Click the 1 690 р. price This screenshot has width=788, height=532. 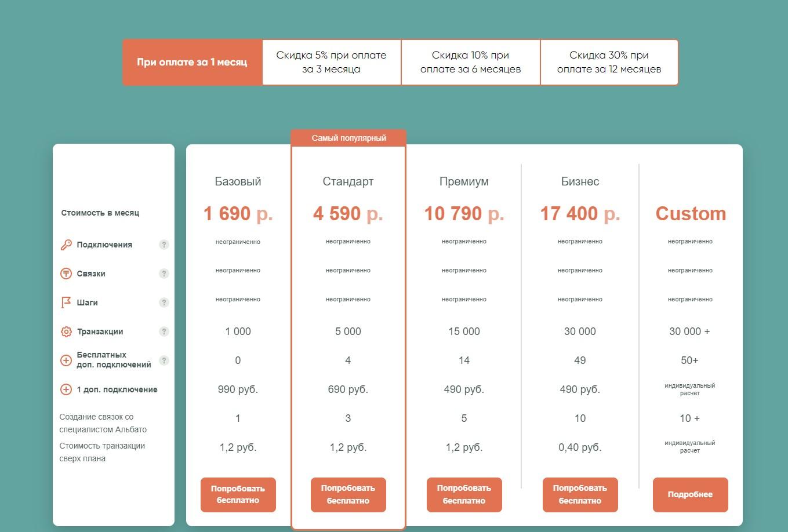pyautogui.click(x=238, y=213)
